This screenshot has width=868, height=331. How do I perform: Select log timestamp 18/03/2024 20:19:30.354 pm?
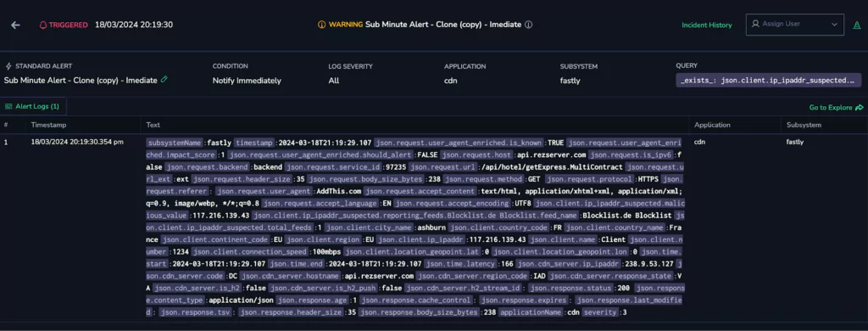point(77,142)
